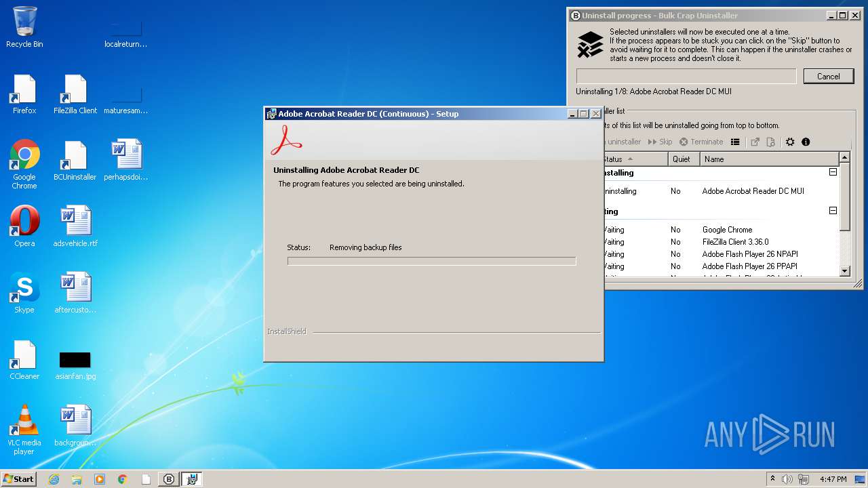Image resolution: width=868 pixels, height=488 pixels.
Task: Open the CCleaner desktop shortcut
Action: click(x=24, y=359)
